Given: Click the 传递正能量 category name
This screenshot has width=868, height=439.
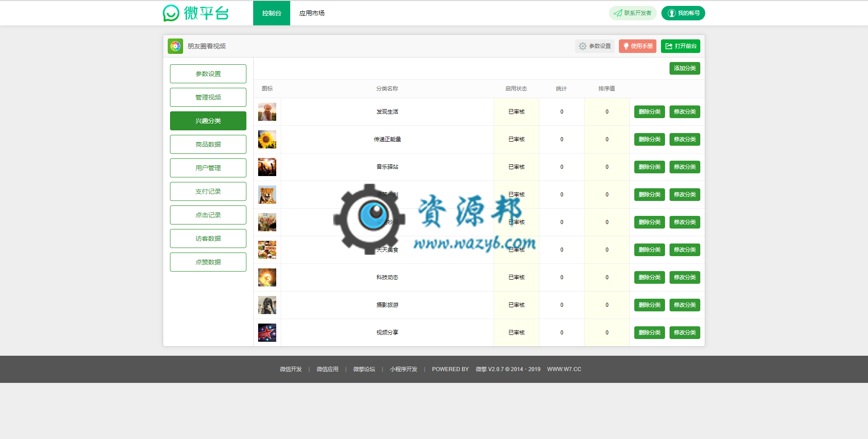Looking at the screenshot, I should click(387, 139).
